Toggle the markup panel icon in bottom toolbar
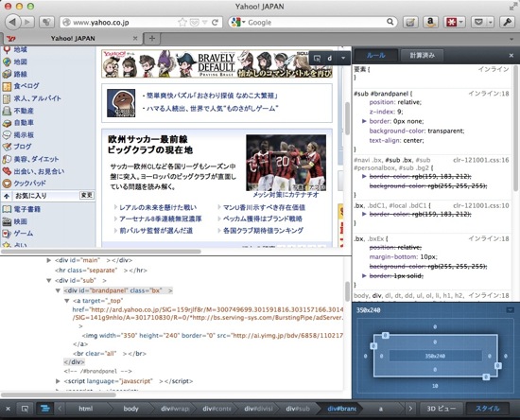520x420 pixels. click(x=44, y=409)
